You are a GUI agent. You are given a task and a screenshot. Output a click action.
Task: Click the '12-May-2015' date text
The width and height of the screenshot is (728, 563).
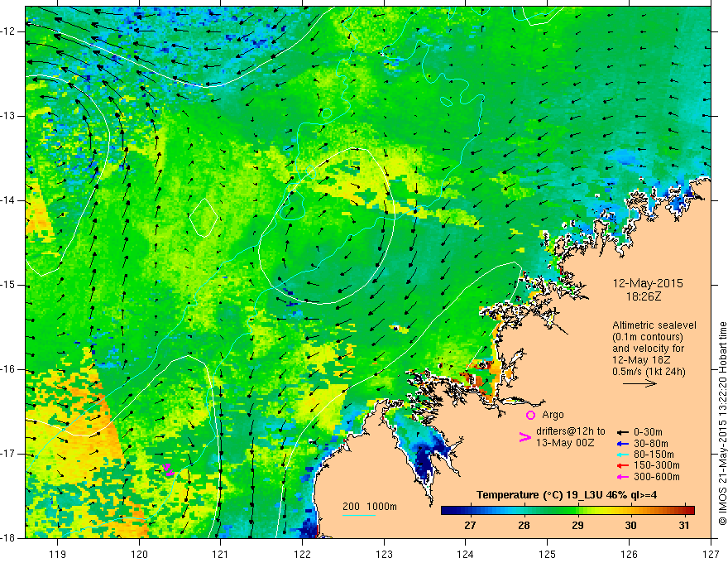click(648, 283)
